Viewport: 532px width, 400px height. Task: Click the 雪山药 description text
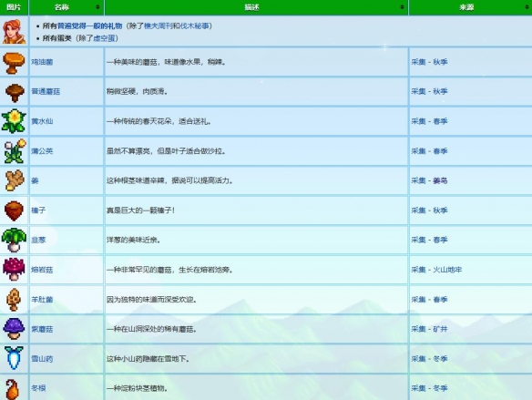click(148, 359)
